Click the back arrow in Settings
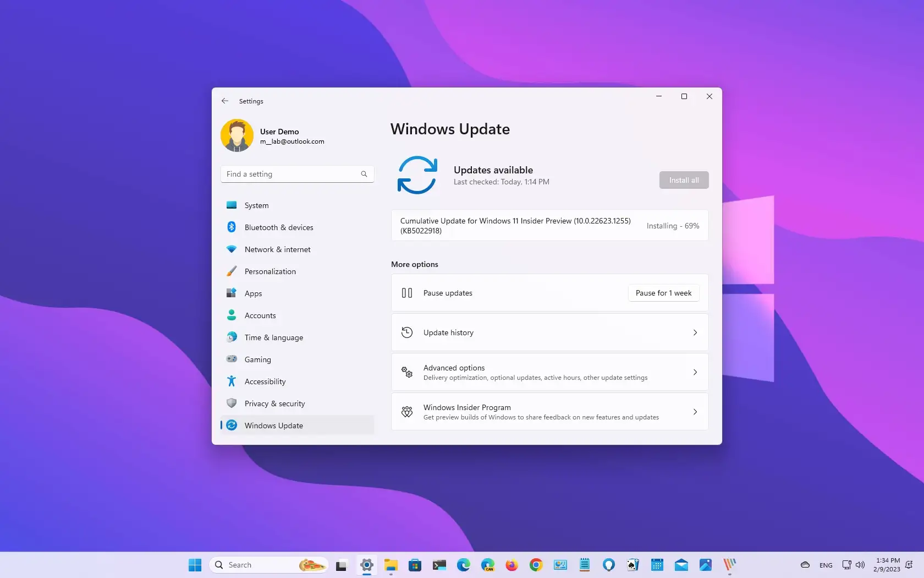This screenshot has height=578, width=924. pyautogui.click(x=224, y=101)
